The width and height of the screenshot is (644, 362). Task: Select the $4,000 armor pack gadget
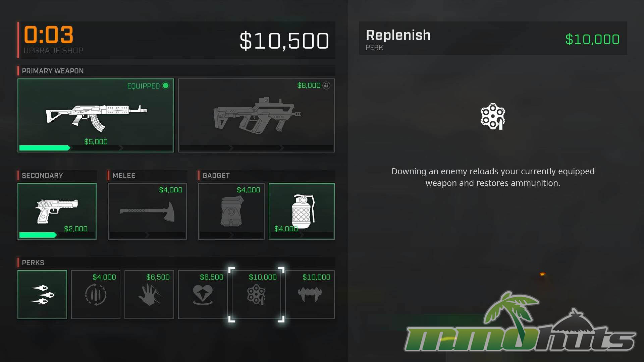[231, 211]
